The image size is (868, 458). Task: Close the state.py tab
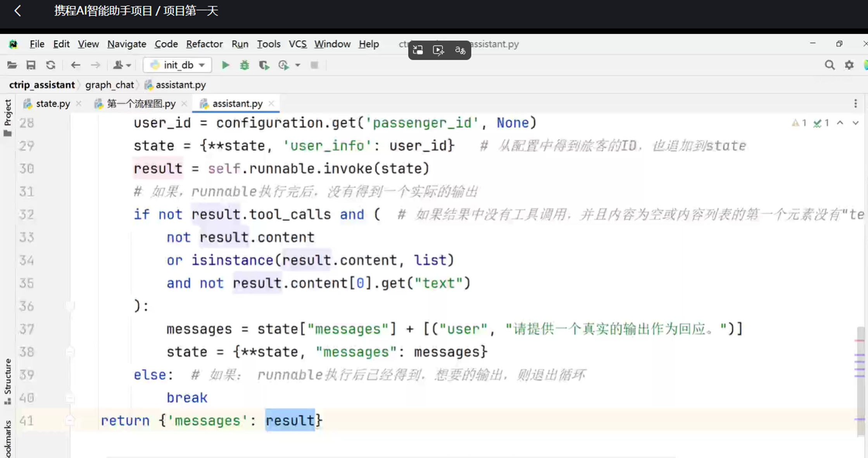(79, 104)
